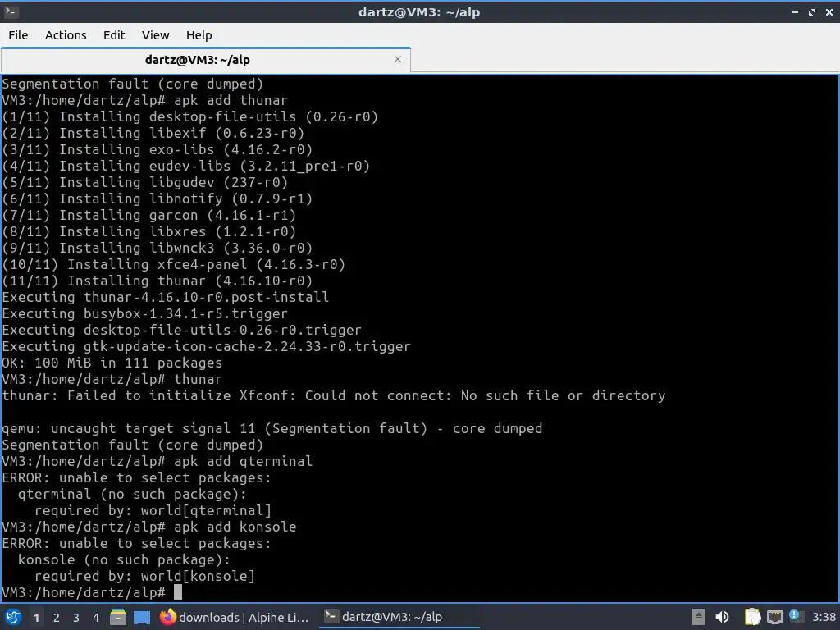The width and height of the screenshot is (840, 630).
Task: Click the terminal prompt cursor block
Action: pos(178,592)
